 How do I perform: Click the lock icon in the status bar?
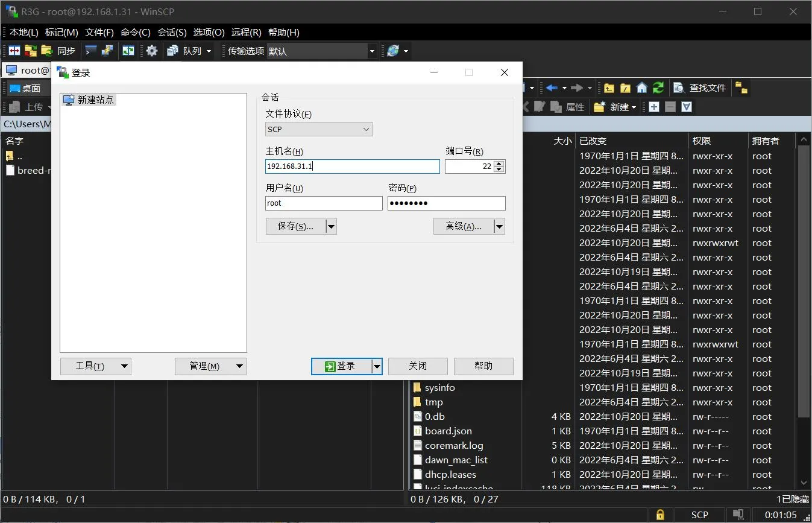point(660,515)
